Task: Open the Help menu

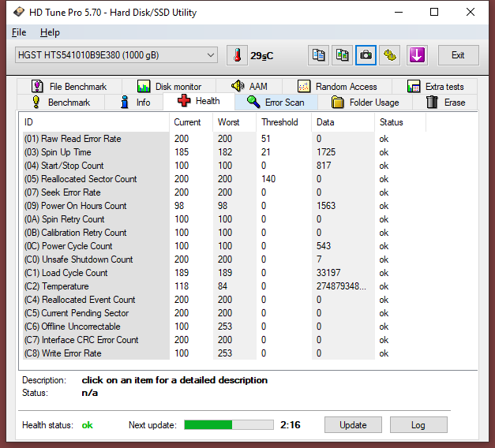Action: (x=50, y=32)
